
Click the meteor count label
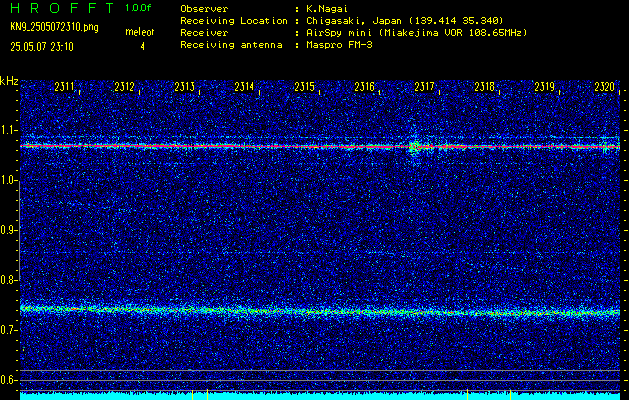[140, 32]
